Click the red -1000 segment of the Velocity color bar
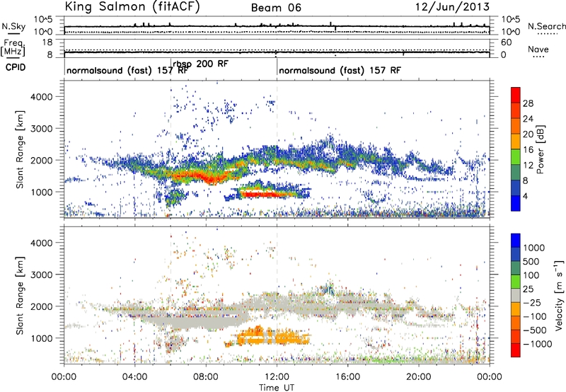The width and height of the screenshot is (566, 392). tap(516, 350)
